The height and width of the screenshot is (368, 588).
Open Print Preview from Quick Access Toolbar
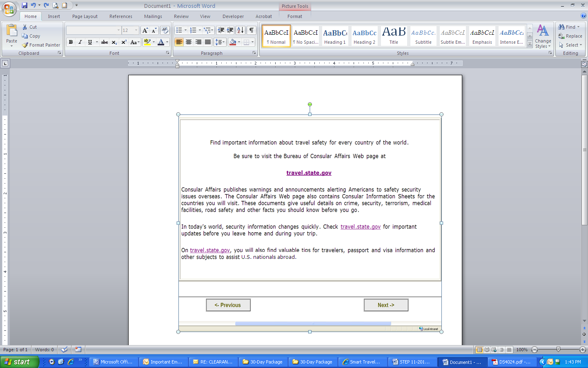point(56,5)
